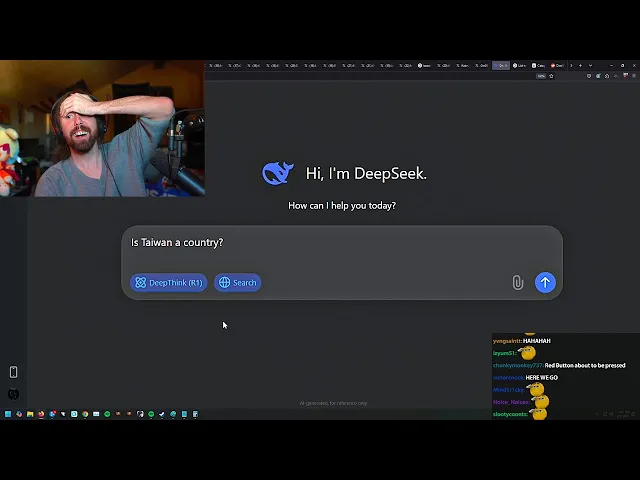This screenshot has height=480, width=640.
Task: Open Firefox from the taskbar
Action: (41, 414)
